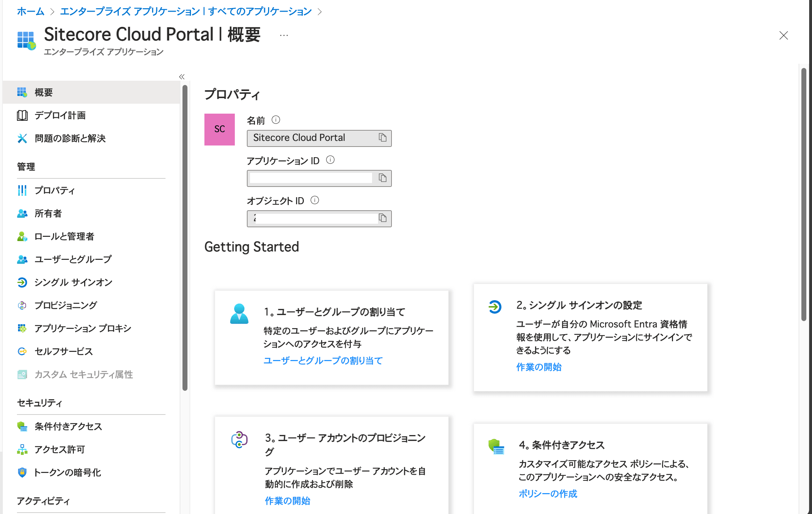Click ポリシーの作成 link
The height and width of the screenshot is (514, 812).
pos(547,493)
